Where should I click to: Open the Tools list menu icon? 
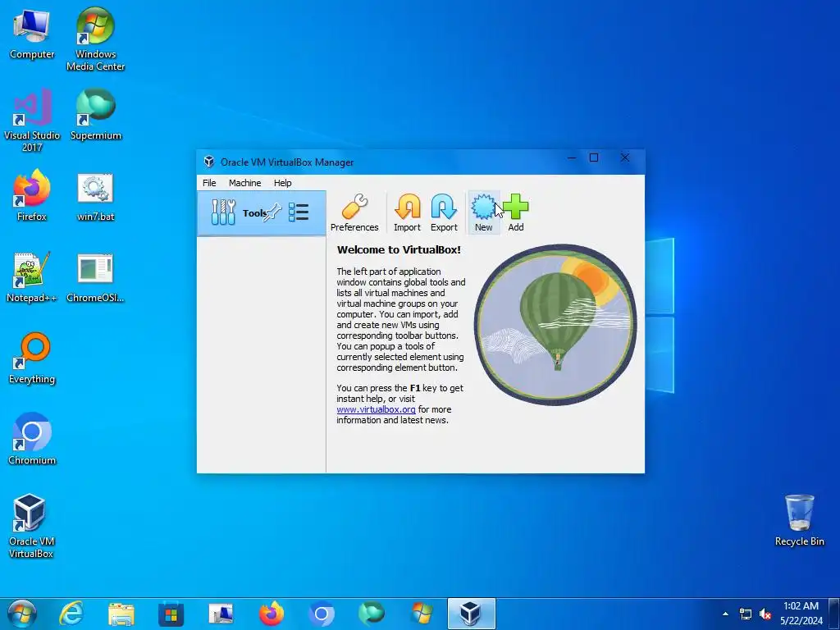pyautogui.click(x=299, y=212)
